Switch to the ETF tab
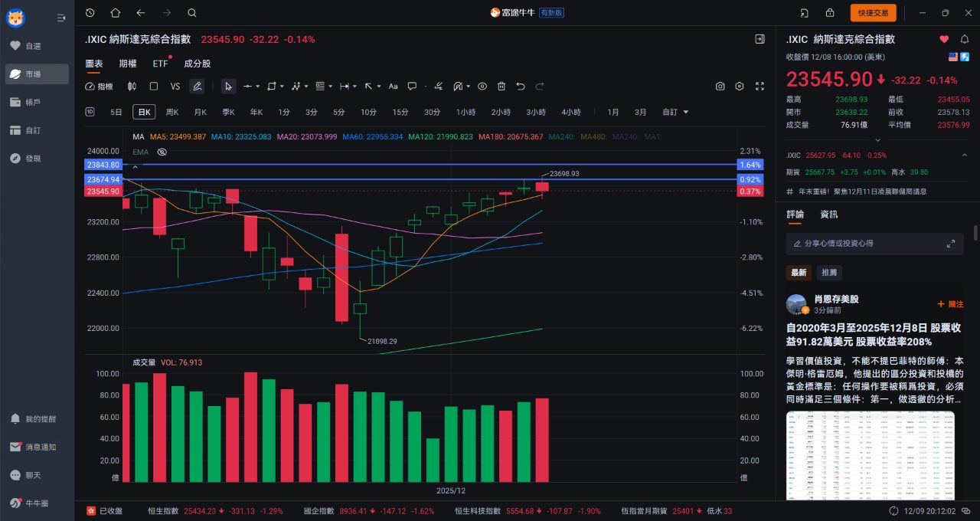The image size is (980, 521). tap(160, 64)
